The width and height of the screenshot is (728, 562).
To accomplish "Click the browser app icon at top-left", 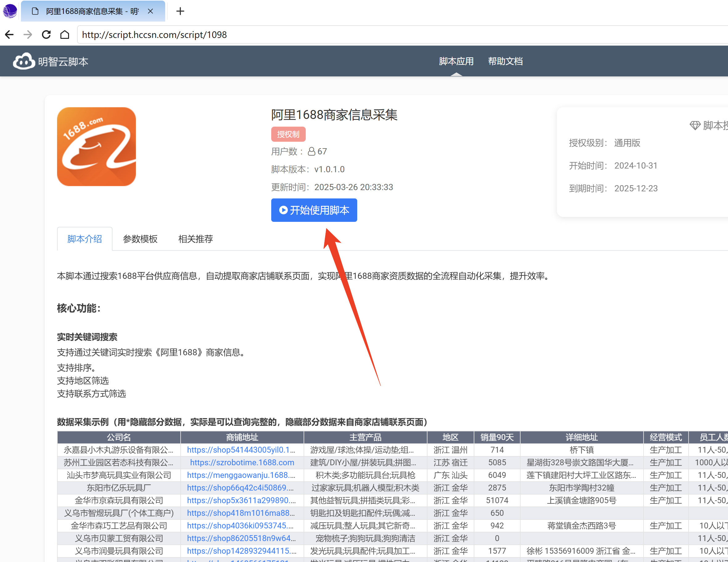I will pyautogui.click(x=10, y=11).
